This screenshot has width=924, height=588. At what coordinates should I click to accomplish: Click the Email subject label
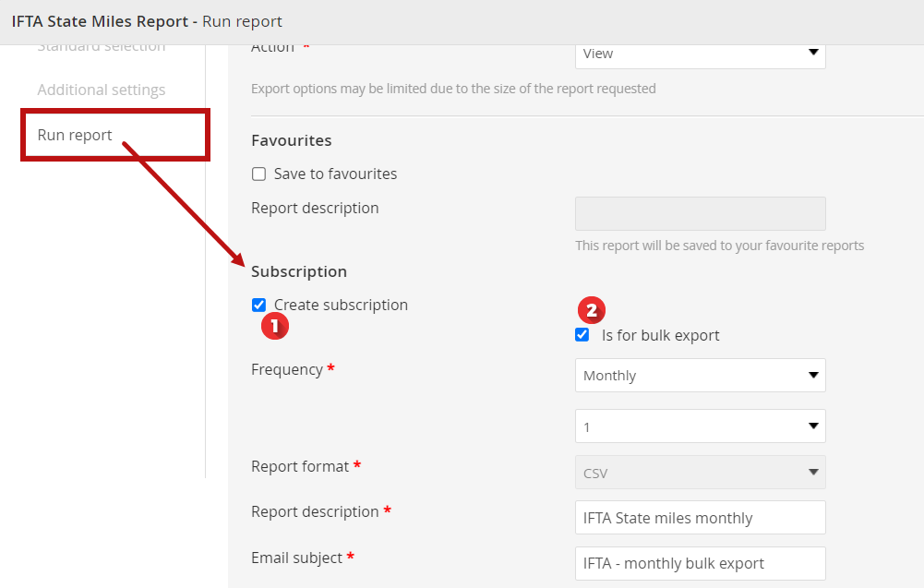click(296, 558)
